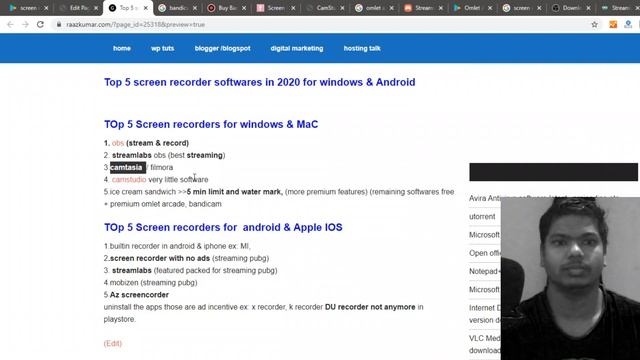Go back to the previous page
Screen dimensions: 640x360
click(10, 24)
